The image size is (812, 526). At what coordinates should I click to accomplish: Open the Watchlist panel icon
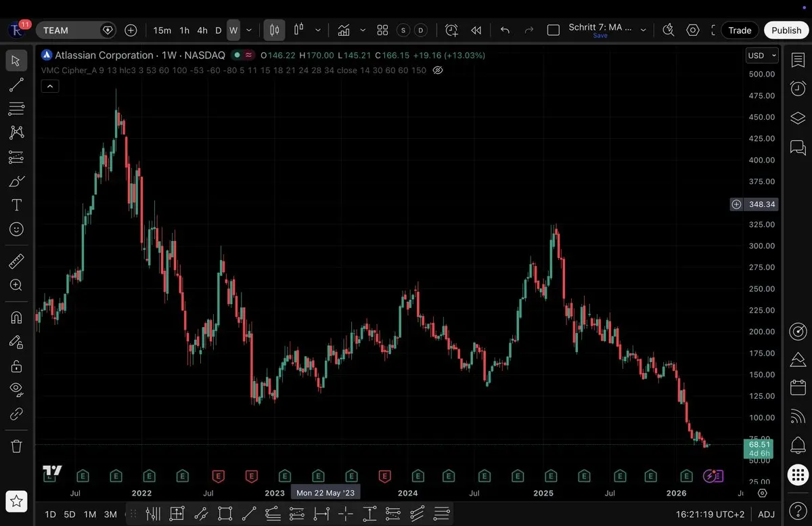[x=798, y=60]
